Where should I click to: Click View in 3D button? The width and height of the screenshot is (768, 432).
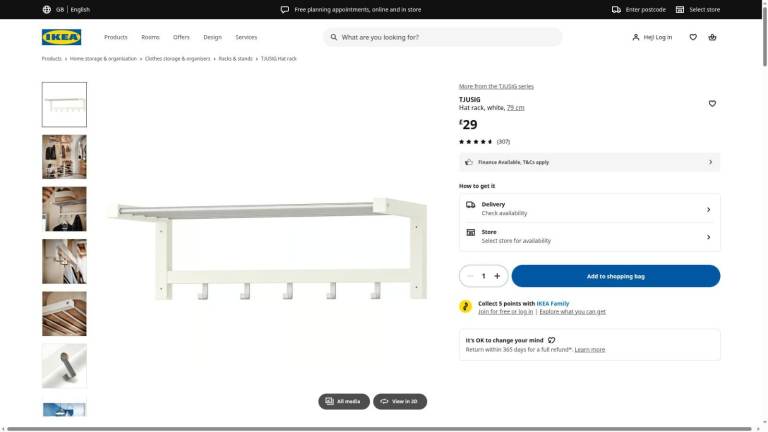coord(400,401)
